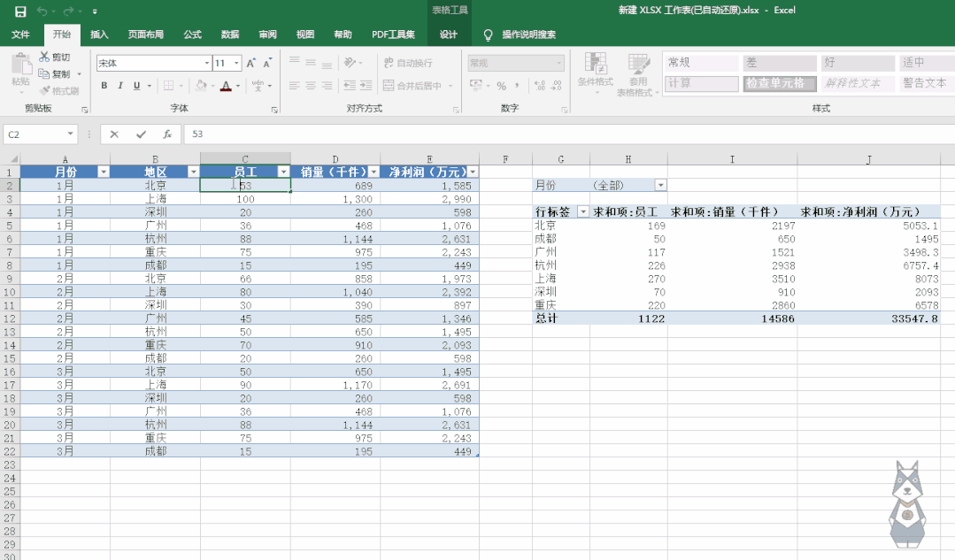955x560 pixels.
Task: Click the red font color A button
Action: point(226,86)
